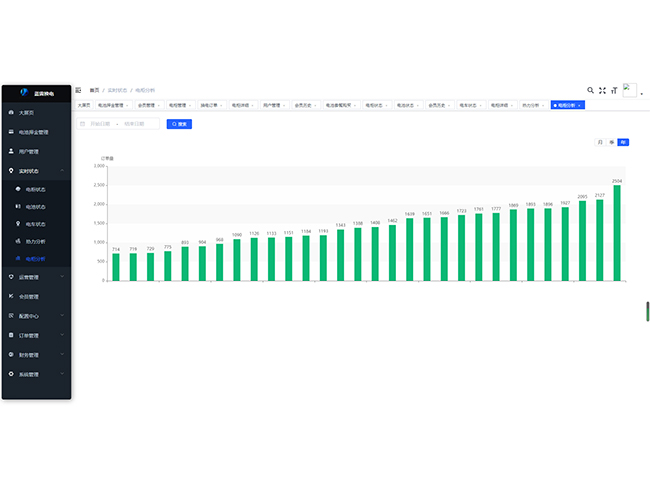Click the chart bar labeled 1639
Viewport: 650px width, 488px height.
(410, 250)
